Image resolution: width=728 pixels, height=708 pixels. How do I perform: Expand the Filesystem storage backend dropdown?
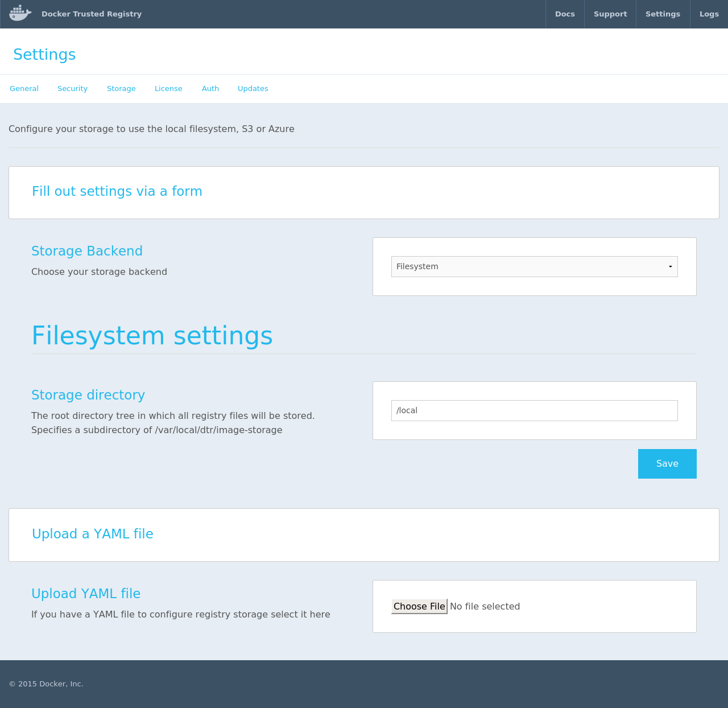coord(535,266)
